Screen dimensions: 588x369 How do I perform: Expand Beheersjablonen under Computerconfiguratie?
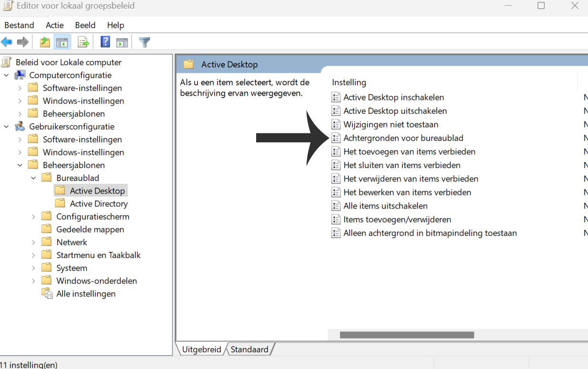pyautogui.click(x=20, y=114)
